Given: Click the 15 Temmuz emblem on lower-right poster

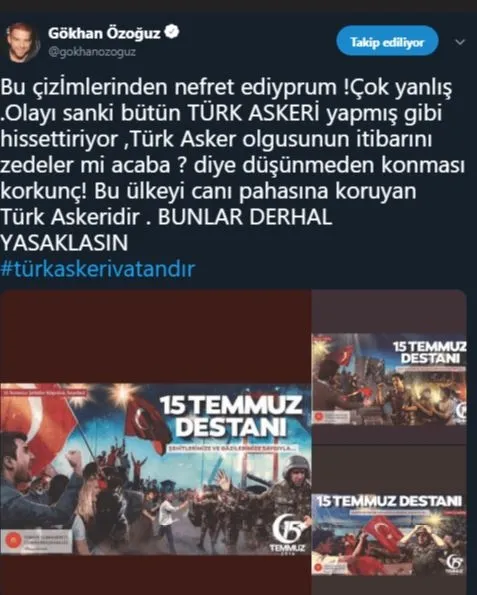Looking at the screenshot, I should click(x=453, y=563).
